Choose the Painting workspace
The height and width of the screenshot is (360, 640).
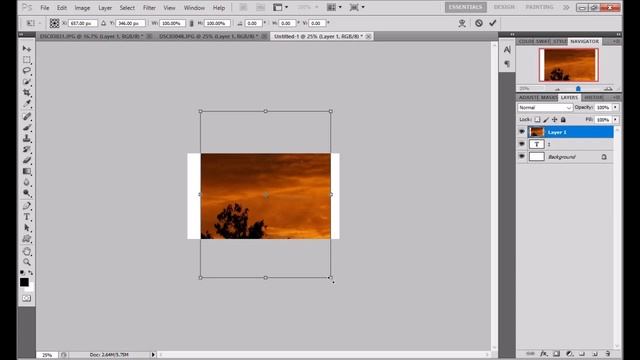coord(539,7)
